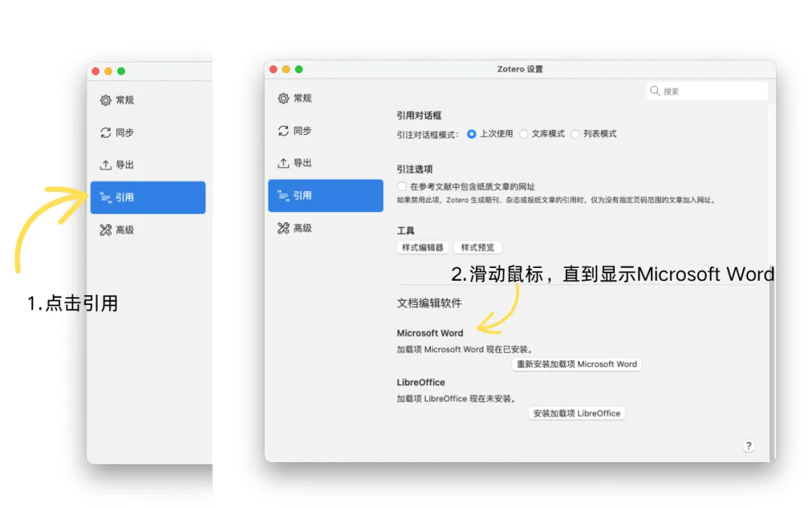Image resolution: width=812 pixels, height=508 pixels.
Task: Select the 文库模式 radio option
Action: point(523,134)
